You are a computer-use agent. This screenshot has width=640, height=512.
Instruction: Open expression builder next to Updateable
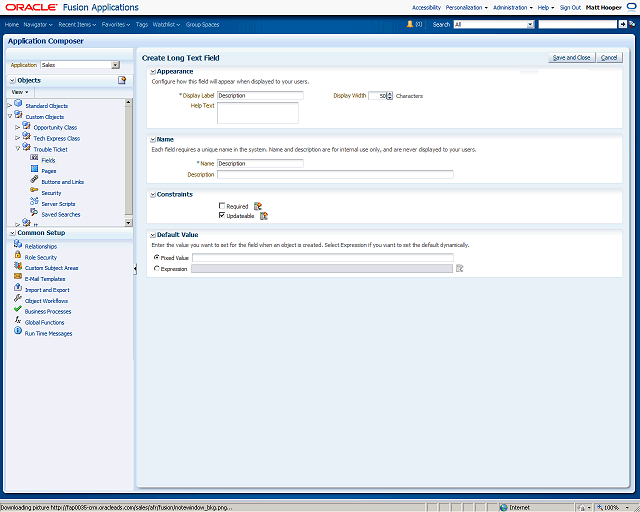pos(264,216)
